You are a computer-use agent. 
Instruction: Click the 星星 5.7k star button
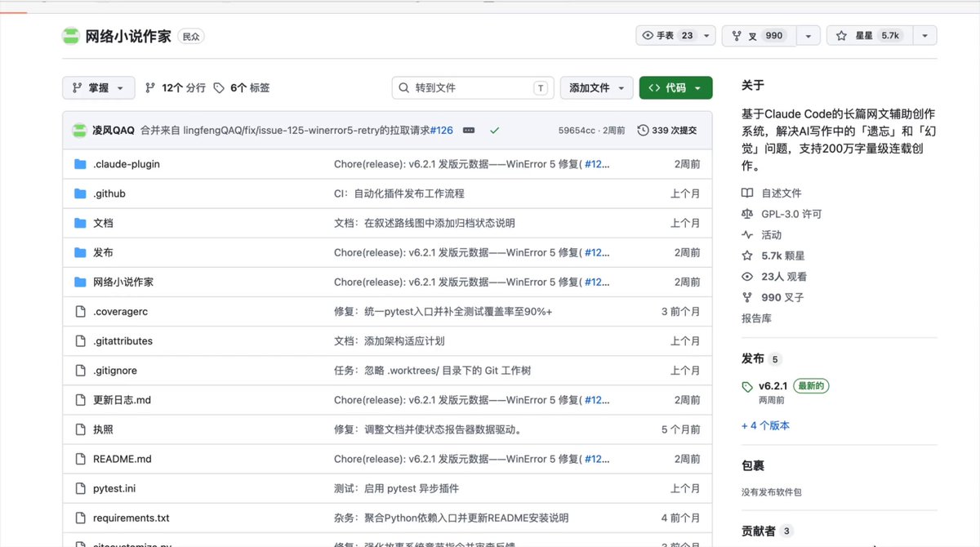click(870, 36)
